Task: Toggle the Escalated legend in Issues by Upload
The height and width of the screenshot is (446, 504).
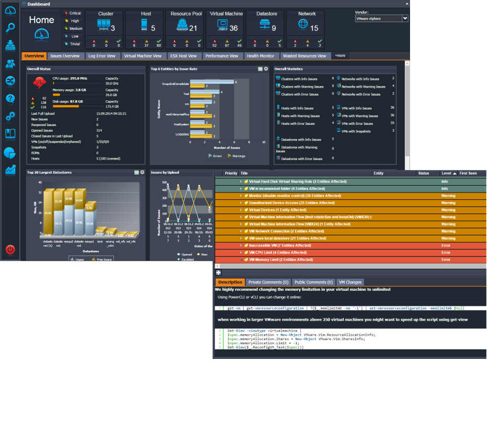Action: tap(187, 259)
